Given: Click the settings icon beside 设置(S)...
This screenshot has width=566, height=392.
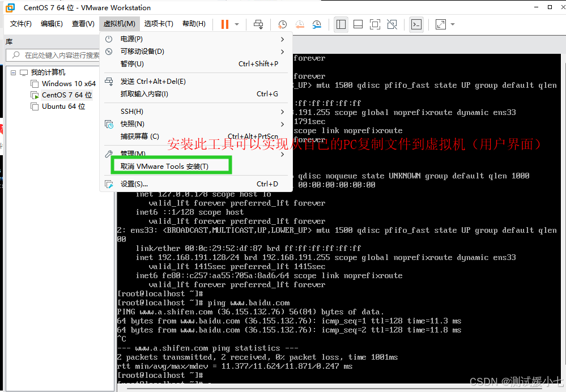Looking at the screenshot, I should pyautogui.click(x=109, y=184).
